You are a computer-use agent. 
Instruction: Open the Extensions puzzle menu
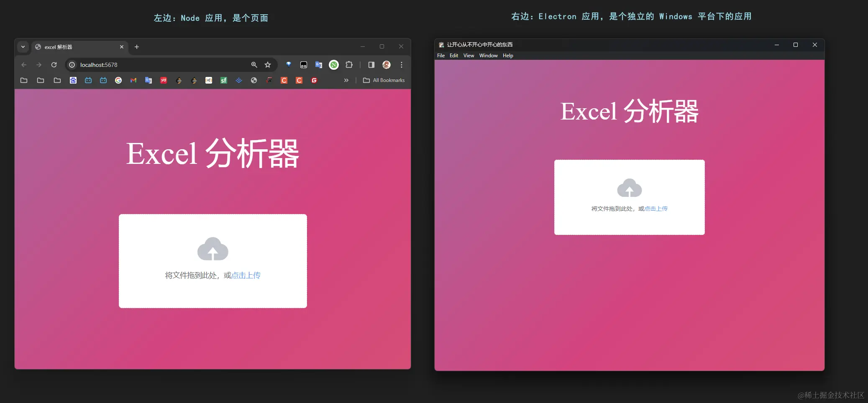pos(349,65)
